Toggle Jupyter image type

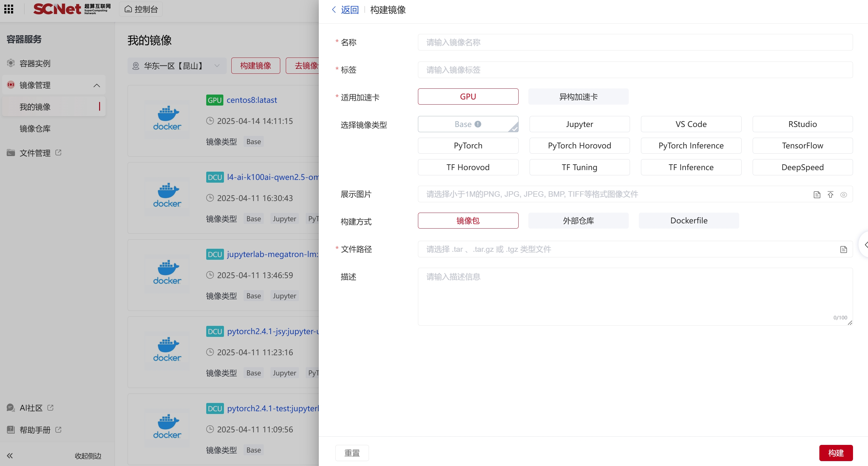579,124
